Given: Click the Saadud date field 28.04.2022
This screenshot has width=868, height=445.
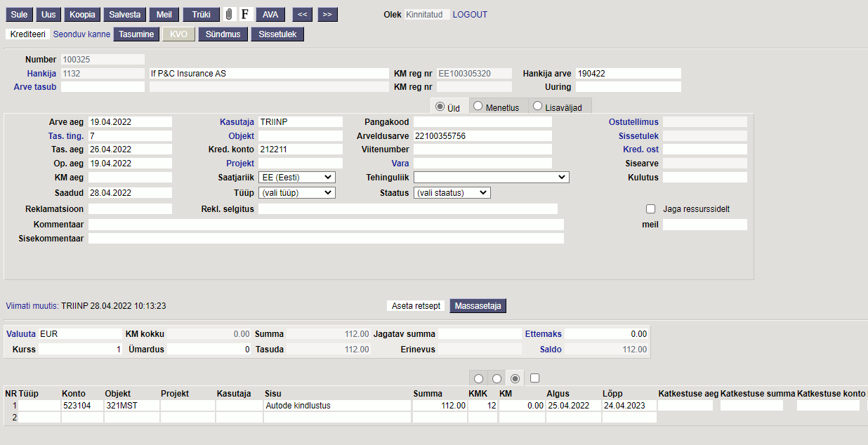Looking at the screenshot, I should (x=130, y=192).
